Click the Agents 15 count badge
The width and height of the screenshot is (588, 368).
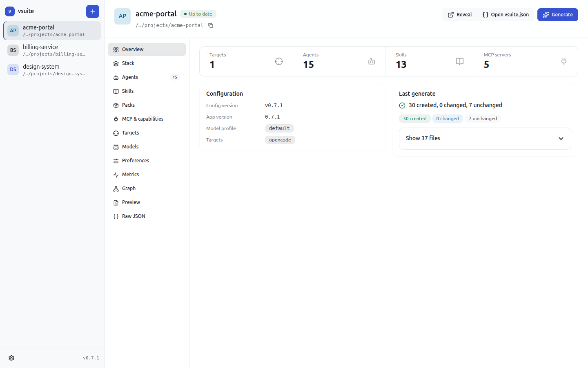pyautogui.click(x=175, y=77)
